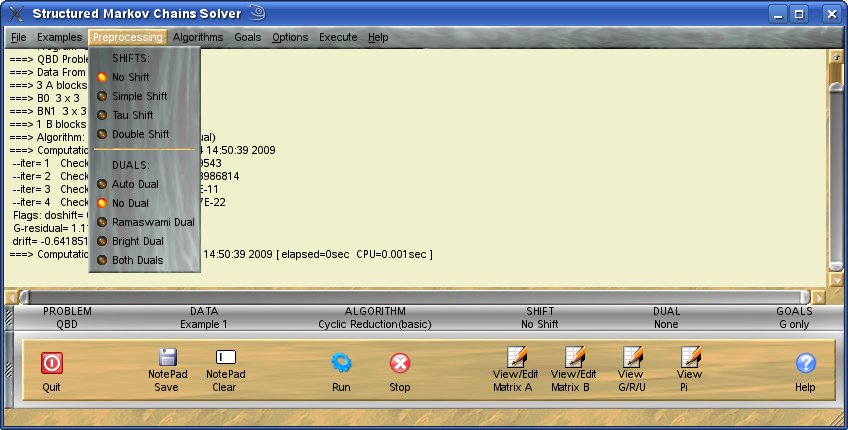848x430 pixels.
Task: Pick Ramaswami Dual option
Action: point(152,222)
